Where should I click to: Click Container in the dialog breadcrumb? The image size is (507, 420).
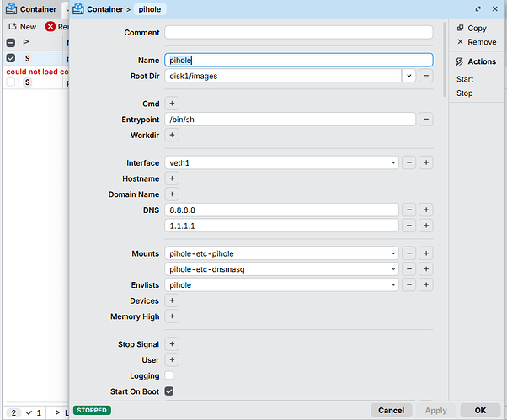(x=104, y=9)
